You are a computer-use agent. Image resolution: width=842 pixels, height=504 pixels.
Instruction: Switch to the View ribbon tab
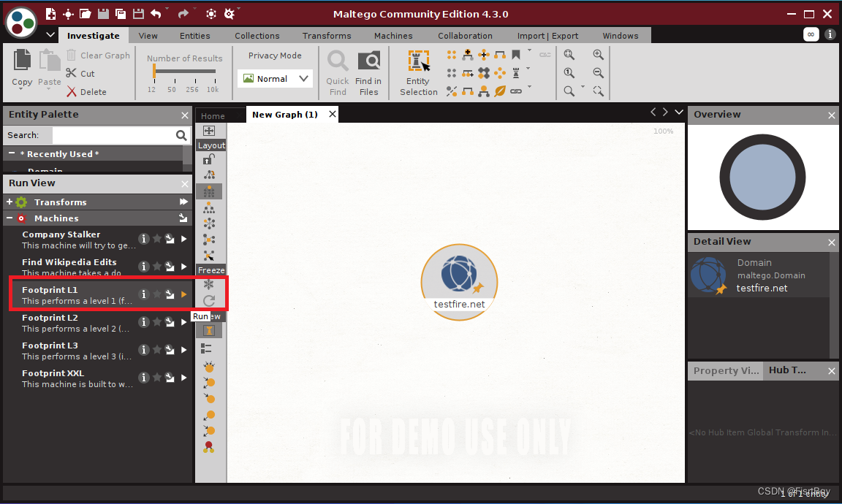[x=148, y=35]
